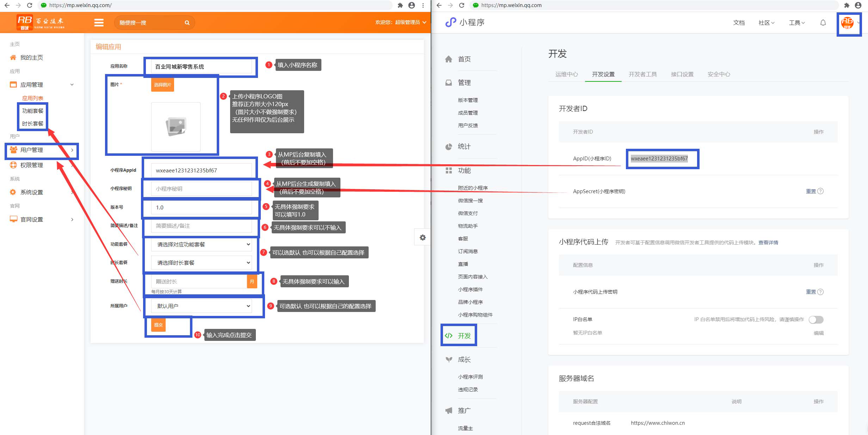
Task: Click the 统计 pie chart icon
Action: 449,147
